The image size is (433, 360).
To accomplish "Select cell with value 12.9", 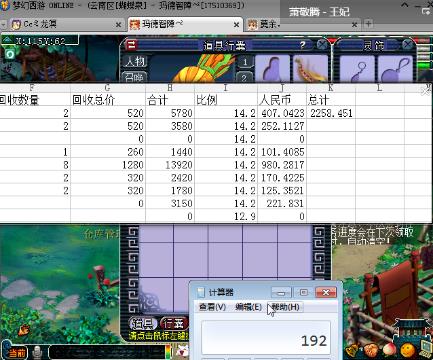I will click(x=226, y=216).
